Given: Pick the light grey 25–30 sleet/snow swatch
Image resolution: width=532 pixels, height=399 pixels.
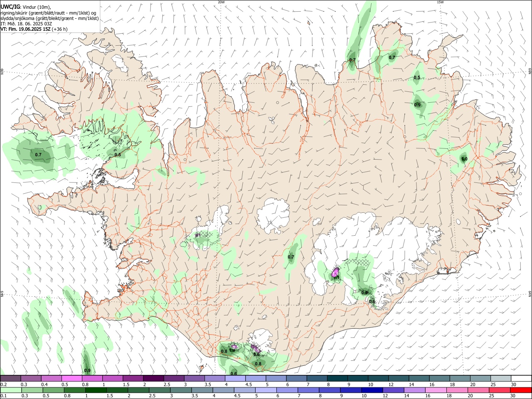Looking at the screenshot, I should (x=500, y=379).
